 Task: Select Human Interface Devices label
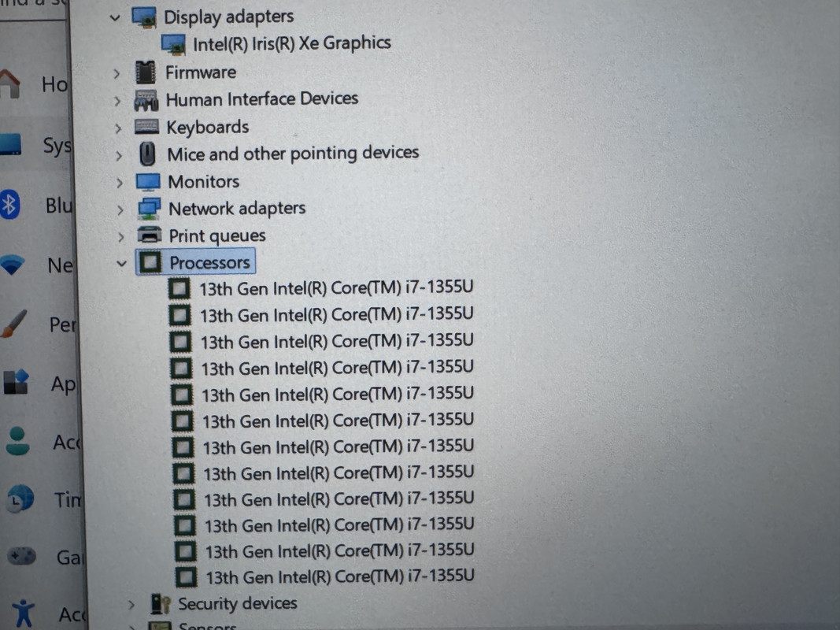coord(262,99)
